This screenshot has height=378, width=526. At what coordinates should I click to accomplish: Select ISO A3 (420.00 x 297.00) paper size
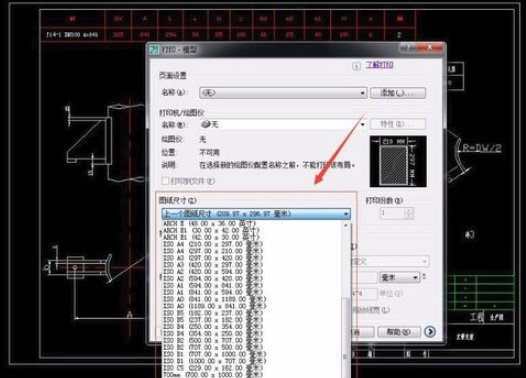[x=213, y=265]
